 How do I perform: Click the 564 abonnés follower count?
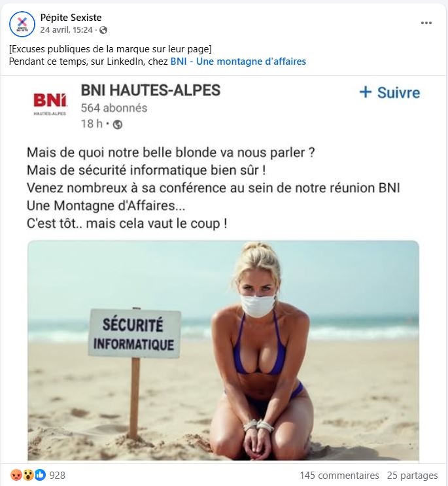point(114,108)
